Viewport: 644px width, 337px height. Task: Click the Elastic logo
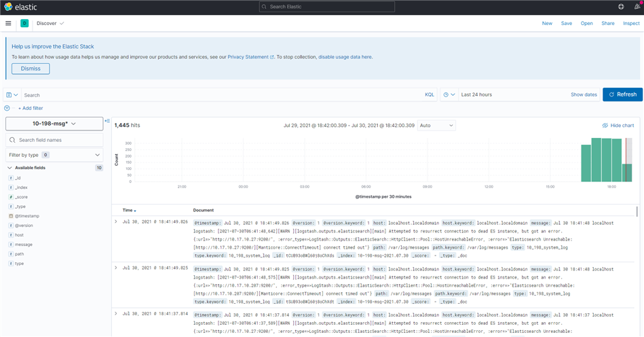point(20,7)
